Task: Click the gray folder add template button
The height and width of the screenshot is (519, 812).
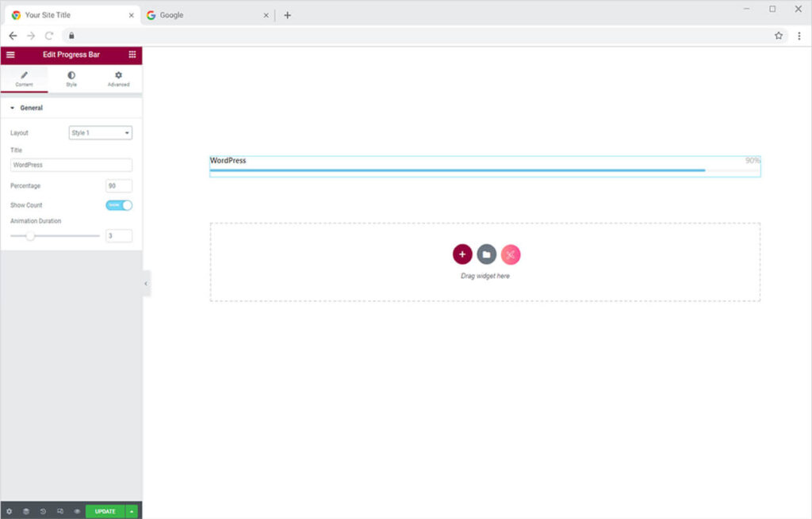Action: tap(487, 254)
